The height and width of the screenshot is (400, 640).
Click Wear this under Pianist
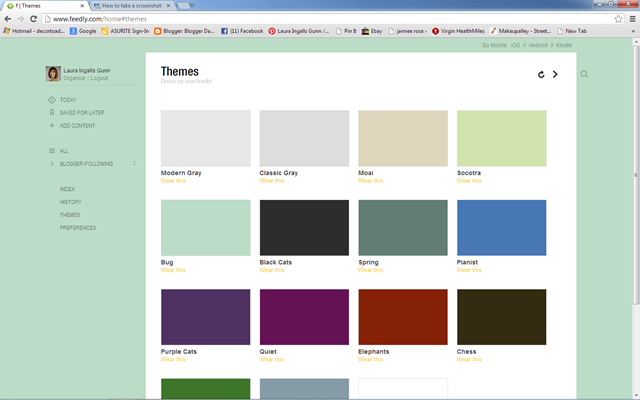(469, 270)
